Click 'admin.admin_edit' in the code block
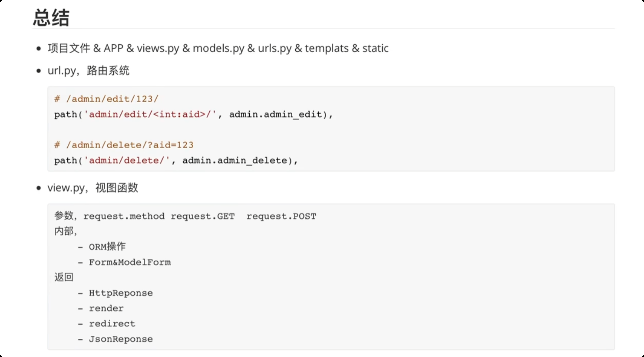Image resolution: width=644 pixels, height=357 pixels. tap(275, 114)
